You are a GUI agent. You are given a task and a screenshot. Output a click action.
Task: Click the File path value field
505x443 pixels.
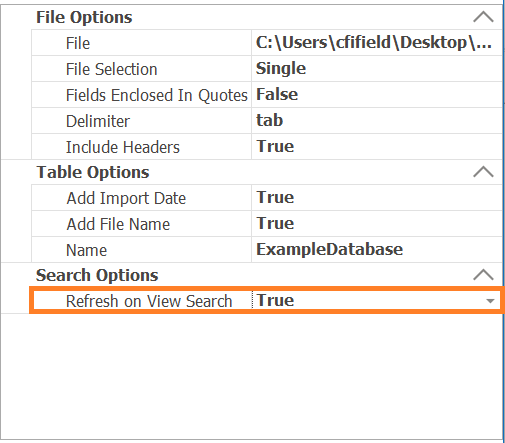point(377,43)
